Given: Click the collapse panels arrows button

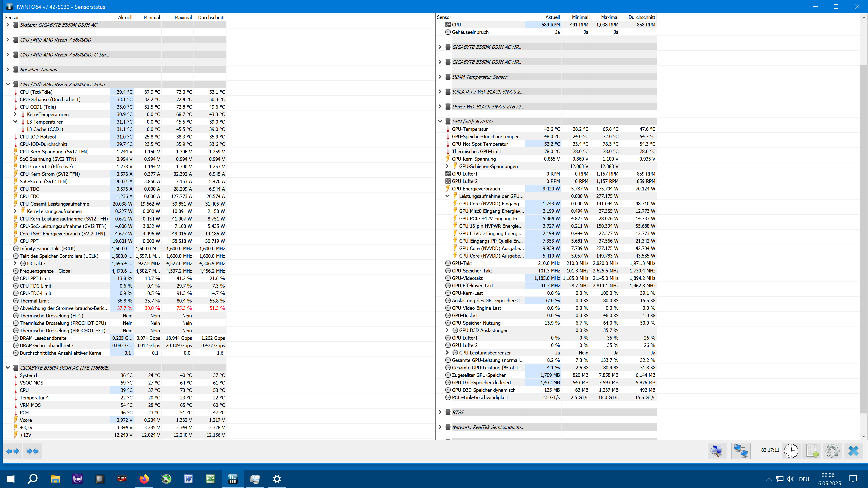Looking at the screenshot, I should click(32, 451).
